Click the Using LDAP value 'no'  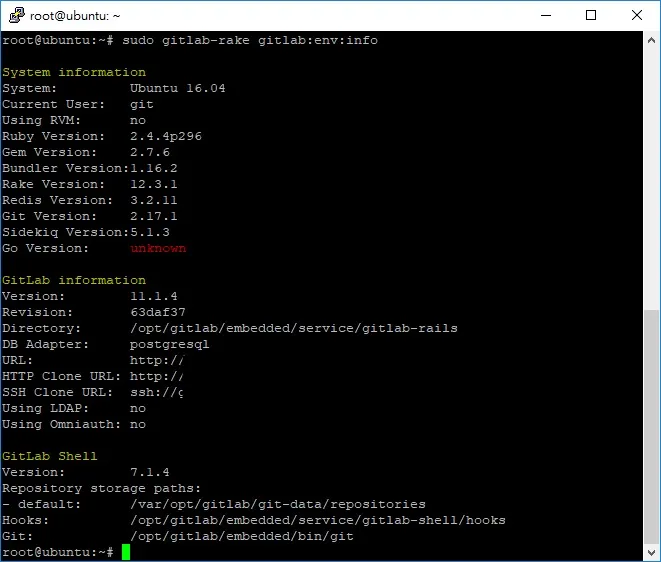(x=138, y=409)
